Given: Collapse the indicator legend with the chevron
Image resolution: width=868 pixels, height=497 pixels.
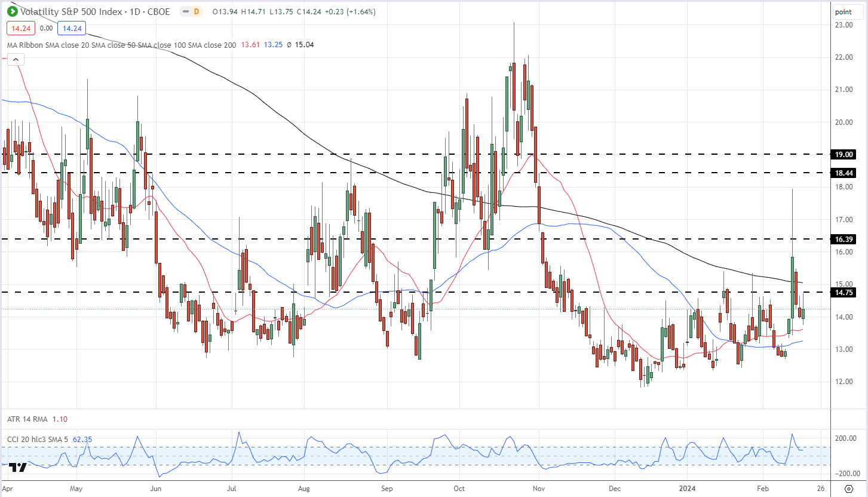Looking at the screenshot, I should pyautogui.click(x=15, y=59).
